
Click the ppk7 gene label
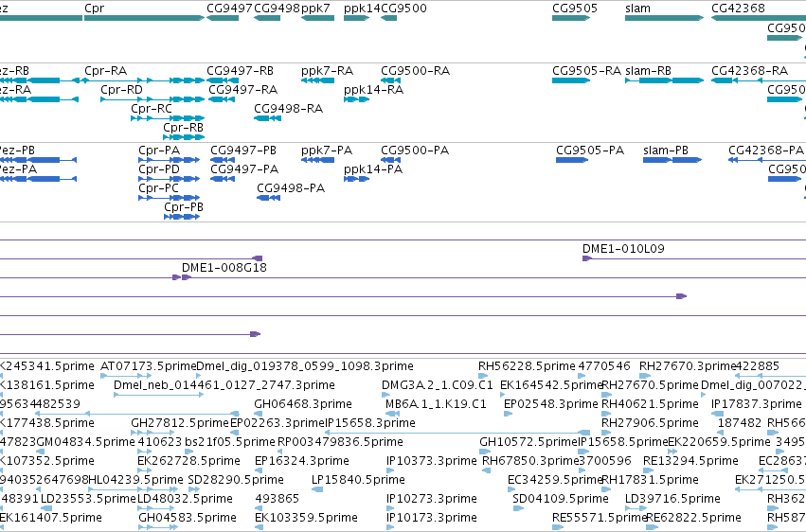point(315,9)
